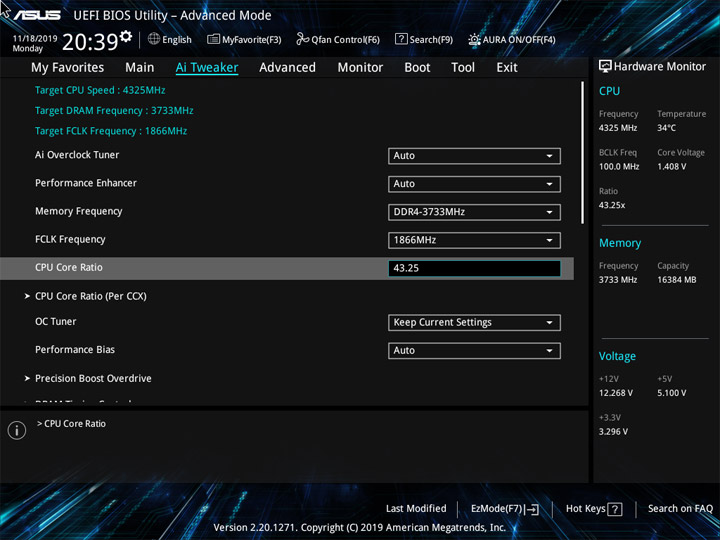Image resolution: width=720 pixels, height=540 pixels.
Task: Click the 11/18/2019 date text
Action: click(35, 39)
